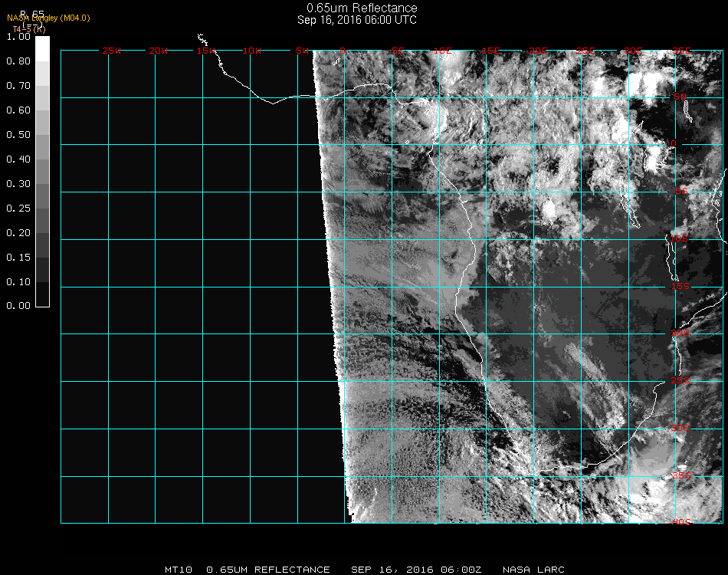Select the 0.20 value on the reflectance scale
728x575 pixels.
tap(18, 233)
